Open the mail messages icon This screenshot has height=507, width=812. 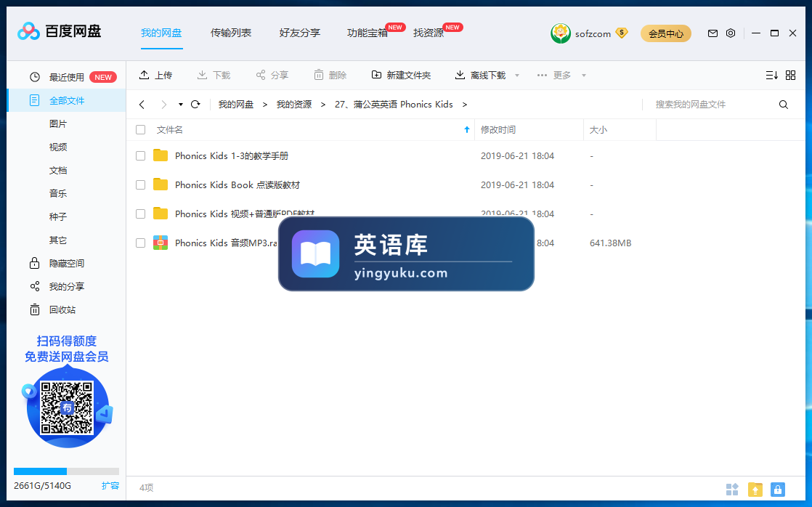tap(712, 33)
